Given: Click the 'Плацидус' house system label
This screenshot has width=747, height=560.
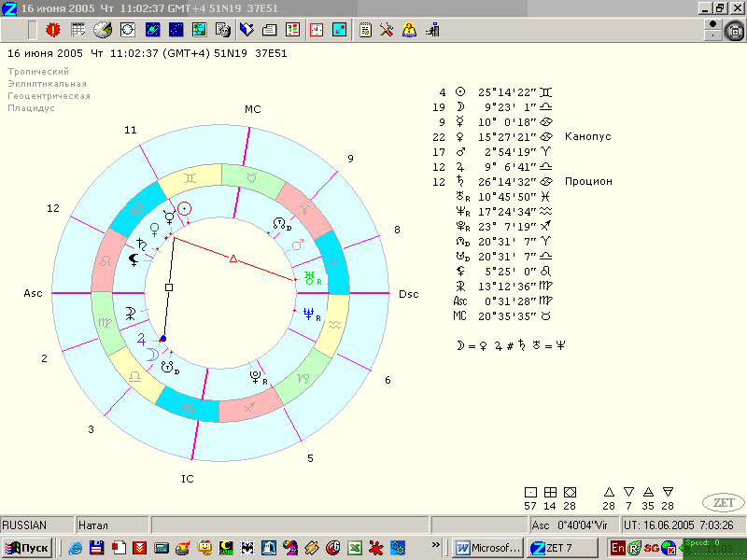Looking at the screenshot, I should (x=31, y=108).
